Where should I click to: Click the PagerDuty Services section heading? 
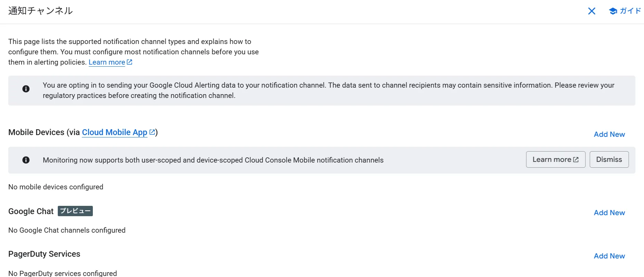point(44,254)
